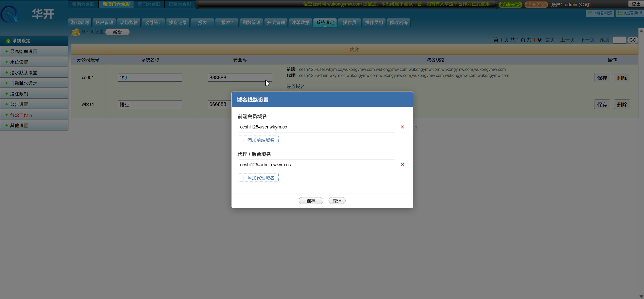Select 水位设置 in the sidebar
This screenshot has width=644, height=299.
tap(34, 62)
